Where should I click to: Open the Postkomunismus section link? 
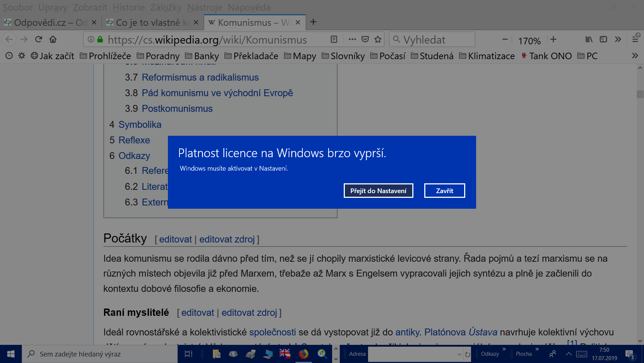pyautogui.click(x=177, y=108)
